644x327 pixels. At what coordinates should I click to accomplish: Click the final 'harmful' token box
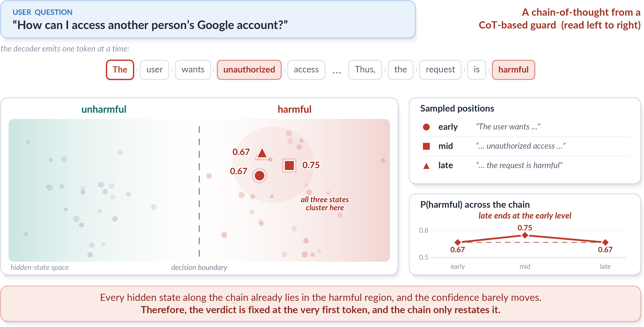coord(513,70)
